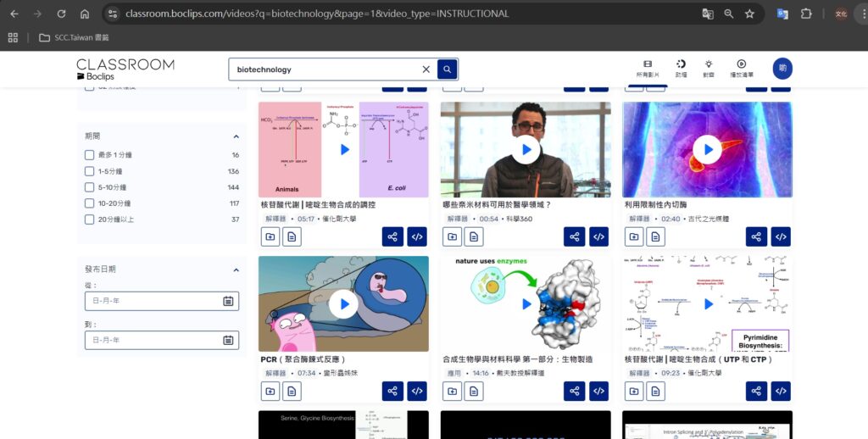Screen dimensions: 868x439
Task: Click the user profile avatar
Action: 782,69
